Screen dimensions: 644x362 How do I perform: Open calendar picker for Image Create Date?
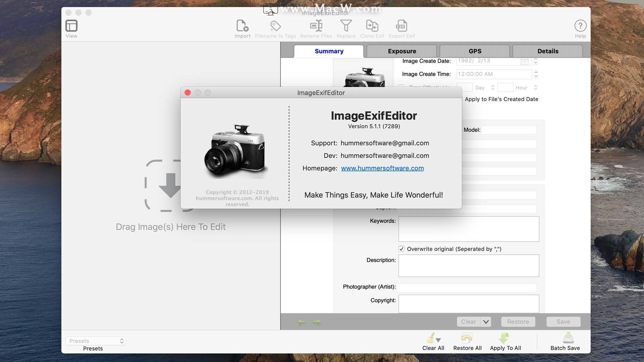524,61
